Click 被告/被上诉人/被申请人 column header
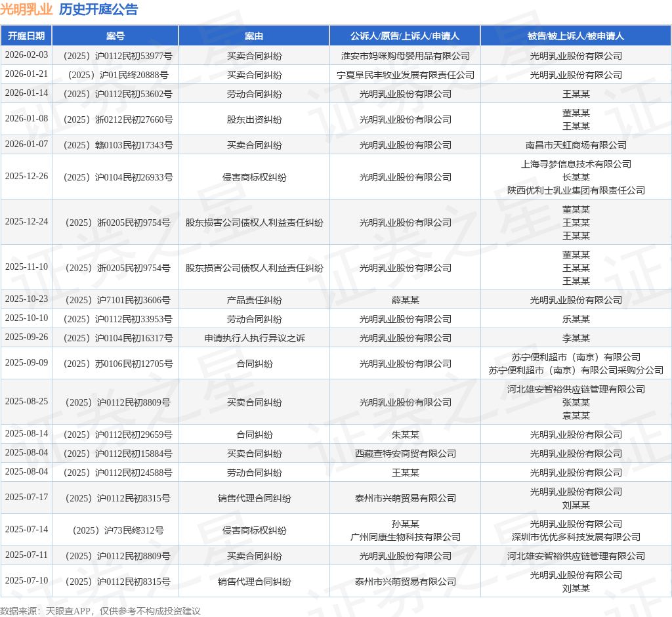 tap(576, 36)
